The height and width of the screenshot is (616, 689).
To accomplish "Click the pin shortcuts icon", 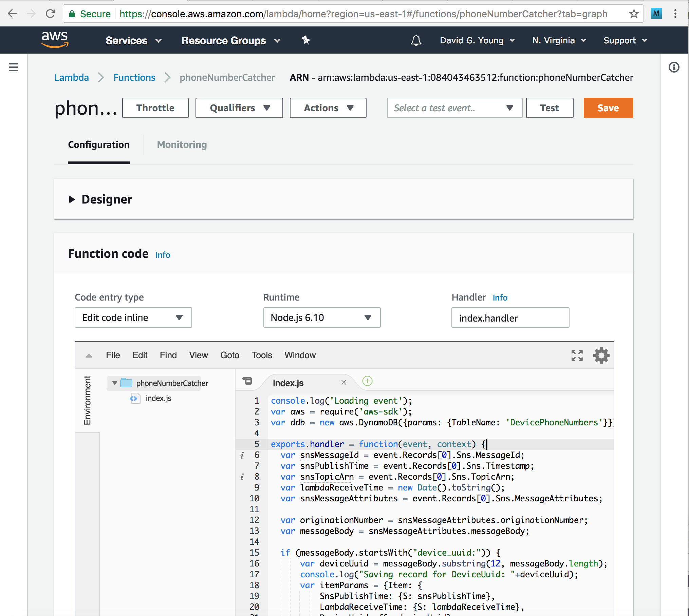I will click(306, 40).
